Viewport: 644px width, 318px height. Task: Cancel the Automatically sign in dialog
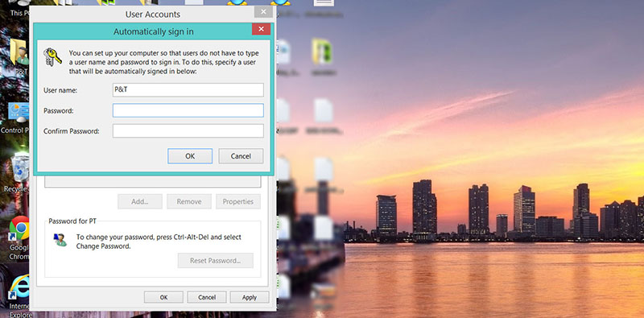(241, 156)
